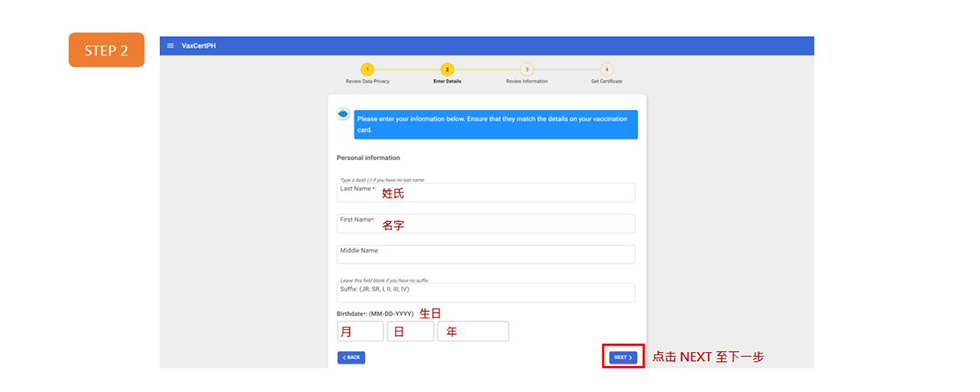The height and width of the screenshot is (392, 980).
Task: Click the step 4 numbered circle
Action: (x=606, y=69)
